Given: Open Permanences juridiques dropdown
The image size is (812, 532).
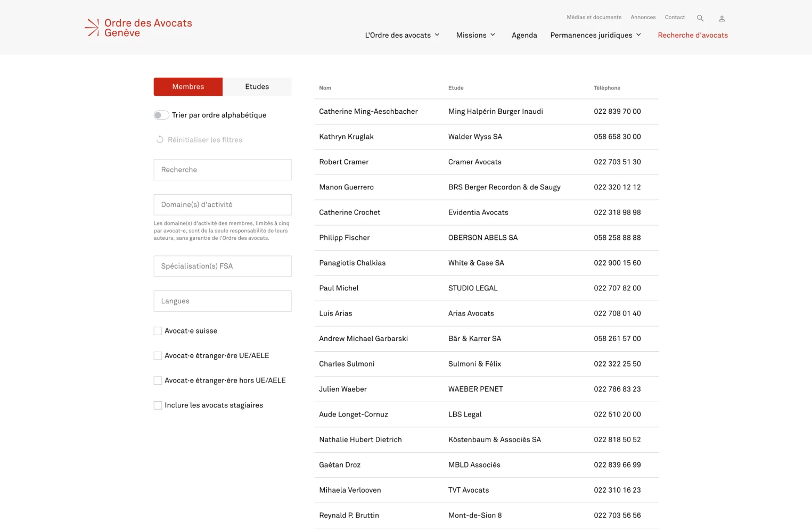Looking at the screenshot, I should click(x=595, y=35).
